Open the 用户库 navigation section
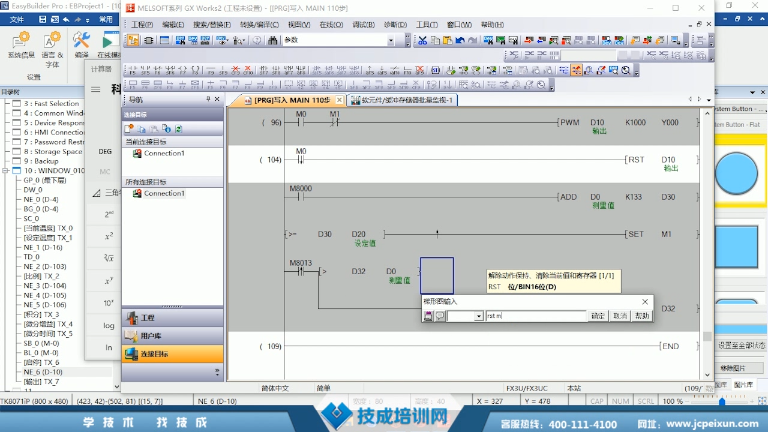Screen dimensions: 768x432 [x=172, y=336]
